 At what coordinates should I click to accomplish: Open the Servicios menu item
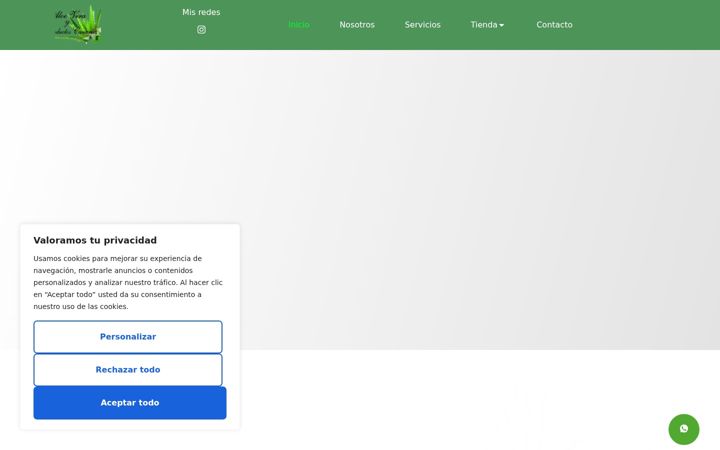(x=422, y=25)
